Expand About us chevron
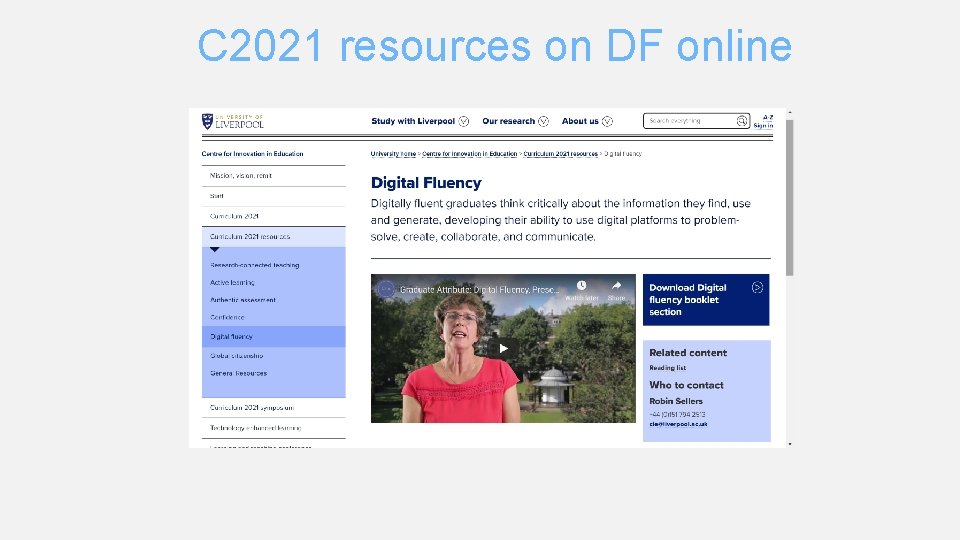The image size is (960, 540). coord(607,121)
